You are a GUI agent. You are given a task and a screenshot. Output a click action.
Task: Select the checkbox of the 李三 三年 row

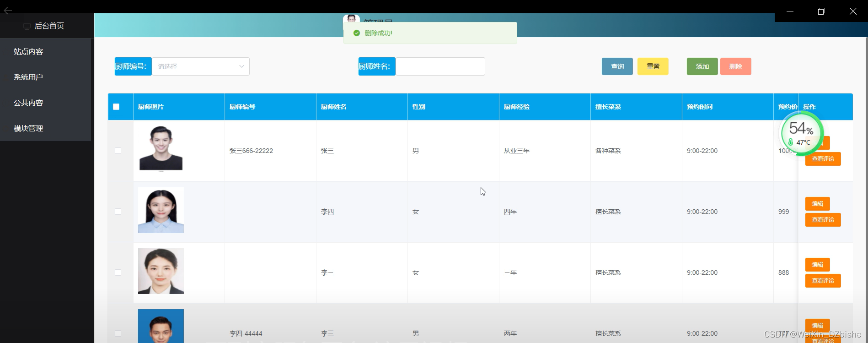(x=118, y=272)
